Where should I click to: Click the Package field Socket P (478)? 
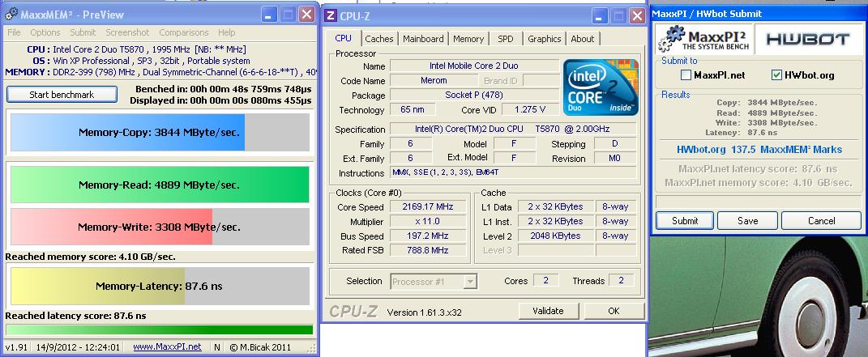pos(474,95)
